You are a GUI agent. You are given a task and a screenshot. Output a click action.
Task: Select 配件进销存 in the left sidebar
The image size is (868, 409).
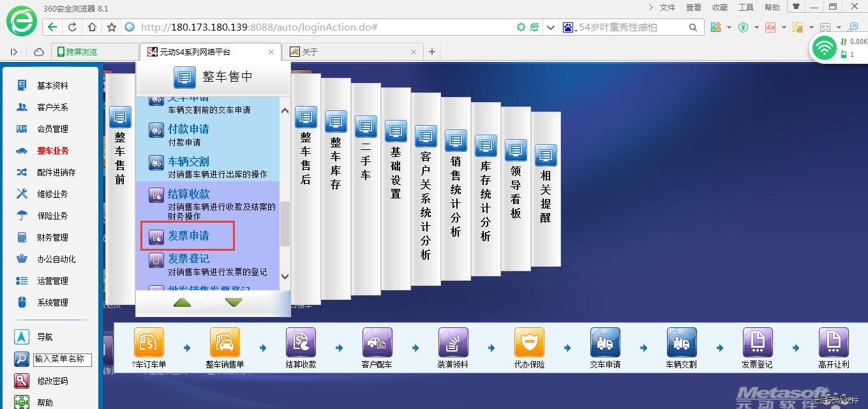pyautogui.click(x=56, y=172)
